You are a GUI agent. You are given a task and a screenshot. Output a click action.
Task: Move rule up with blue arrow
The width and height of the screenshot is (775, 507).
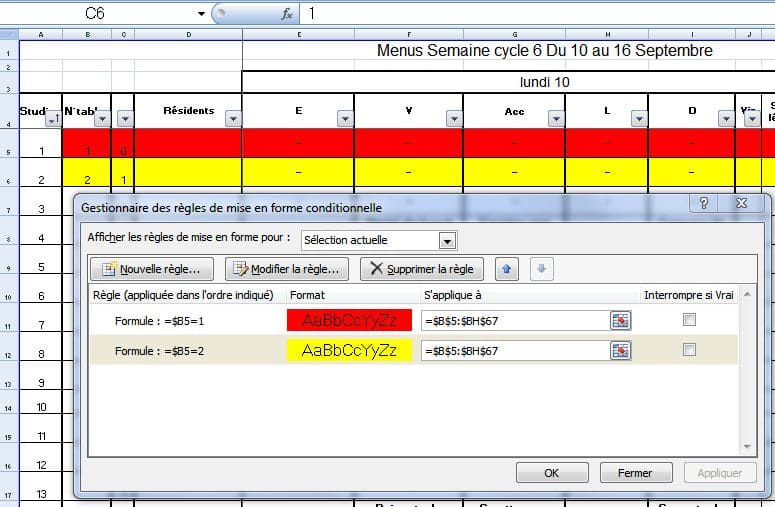pos(508,269)
